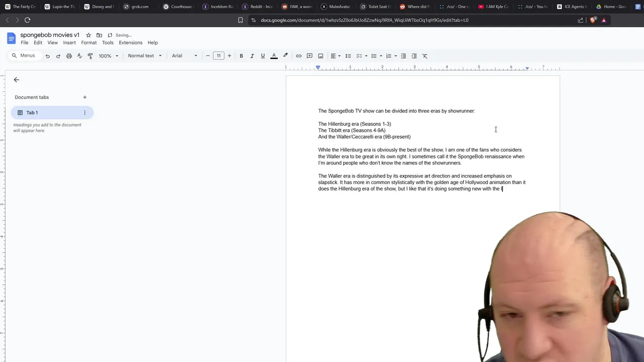Switch to the Lupin the Th browser tab
Screen dimensions: 644x362
click(x=59, y=7)
